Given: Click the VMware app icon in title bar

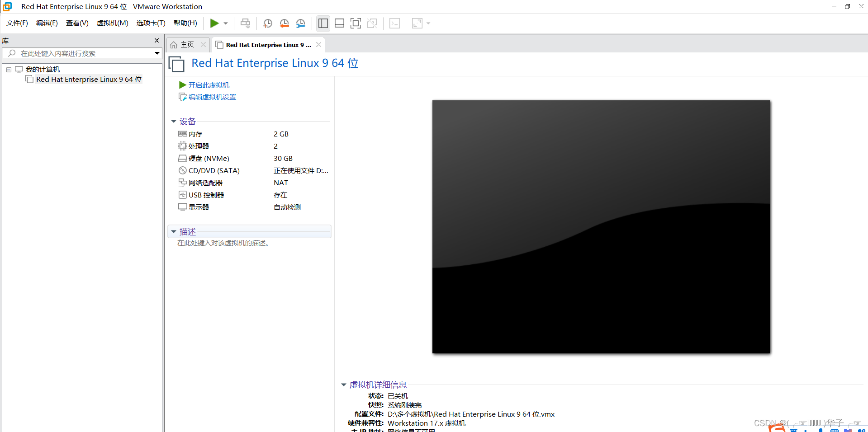Looking at the screenshot, I should coord(7,6).
